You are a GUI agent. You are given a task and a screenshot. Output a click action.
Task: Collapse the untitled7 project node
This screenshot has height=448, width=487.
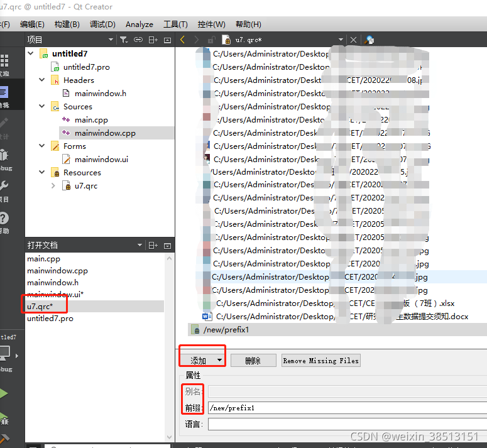31,53
